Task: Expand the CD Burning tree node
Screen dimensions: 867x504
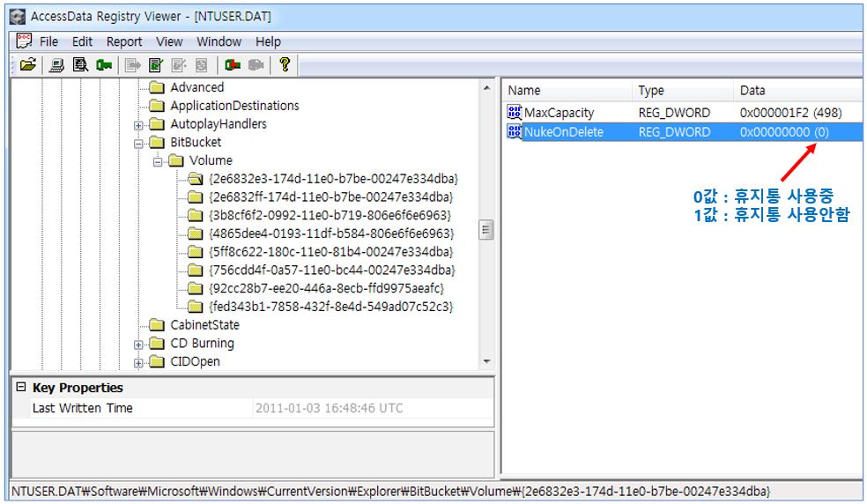Action: tap(138, 345)
